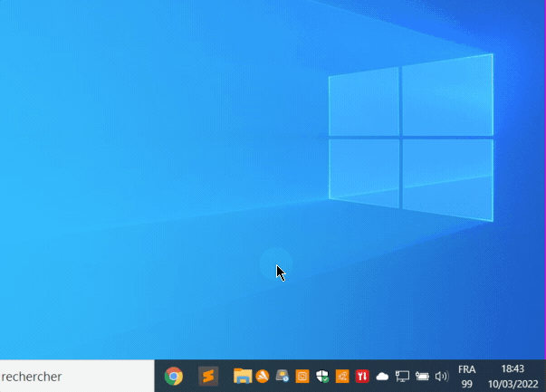This screenshot has width=546, height=392.
Task: Open Google Chrome from the taskbar
Action: (174, 376)
